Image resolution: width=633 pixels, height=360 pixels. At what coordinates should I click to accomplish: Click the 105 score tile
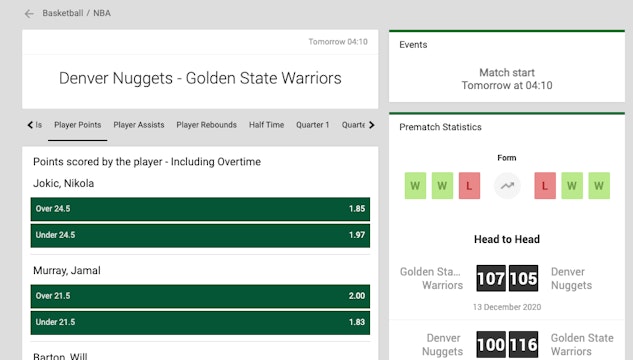tap(523, 278)
